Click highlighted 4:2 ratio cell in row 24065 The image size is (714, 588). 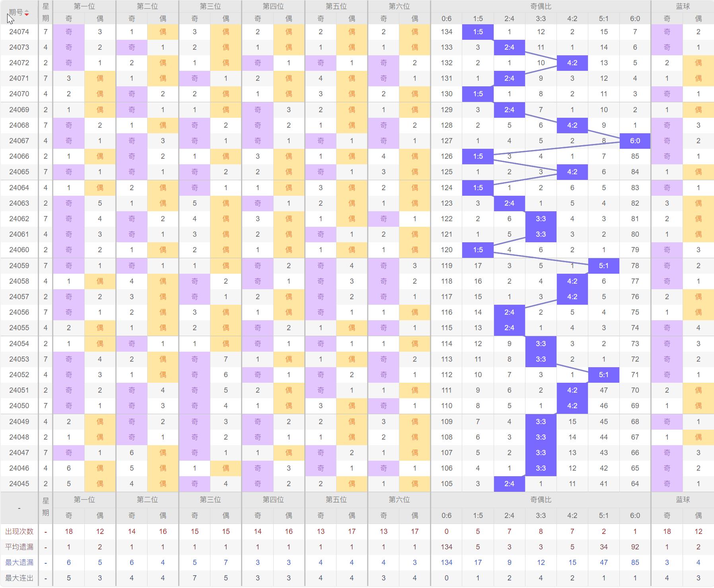[572, 172]
